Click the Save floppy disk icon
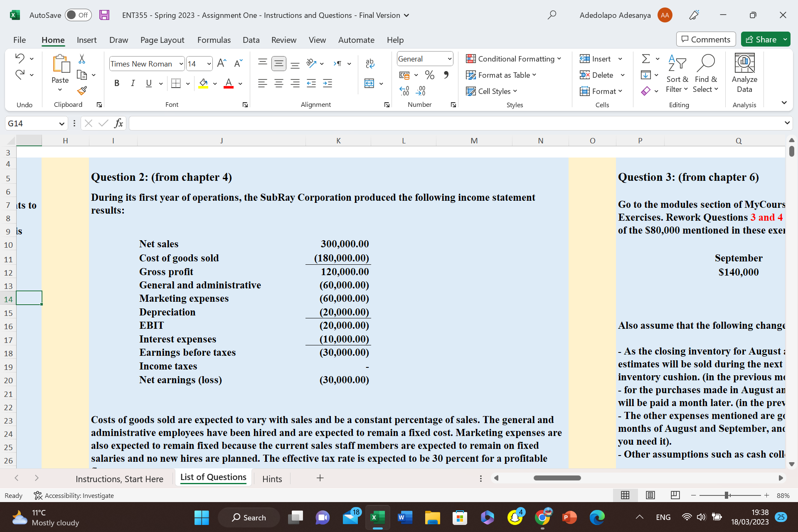The image size is (798, 532). (x=104, y=15)
